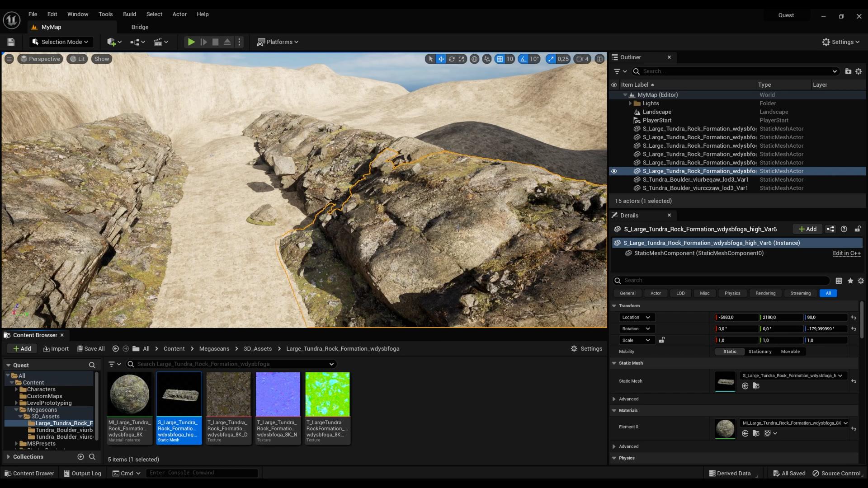Select the Scale tool in the viewport
Image resolution: width=868 pixels, height=488 pixels.
pos(462,59)
